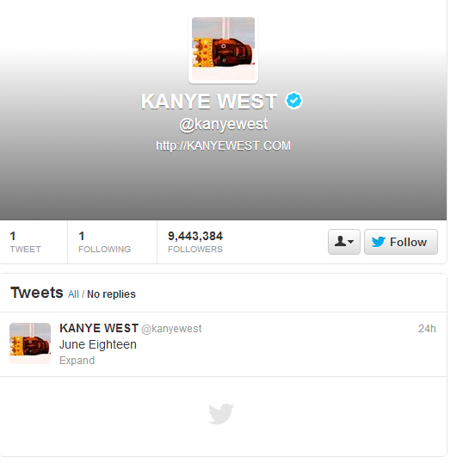463x476 pixels.
Task: Click the small avatar beside the June Eighteen tweet
Action: (30, 343)
